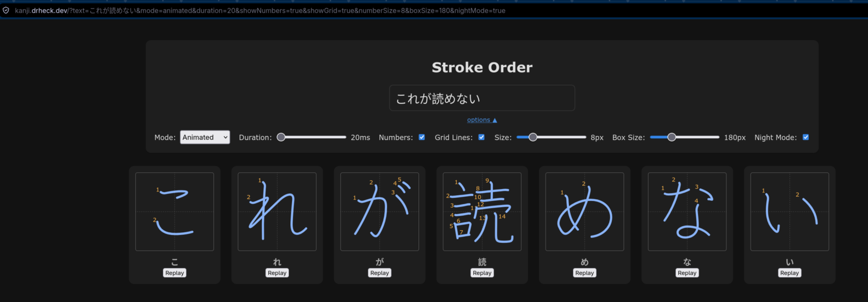Toggle the Numbers checkbox
Screen dimensions: 868x302
(422, 137)
